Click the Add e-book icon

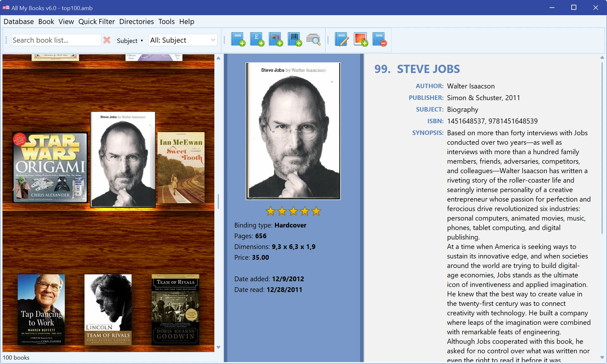(x=257, y=40)
